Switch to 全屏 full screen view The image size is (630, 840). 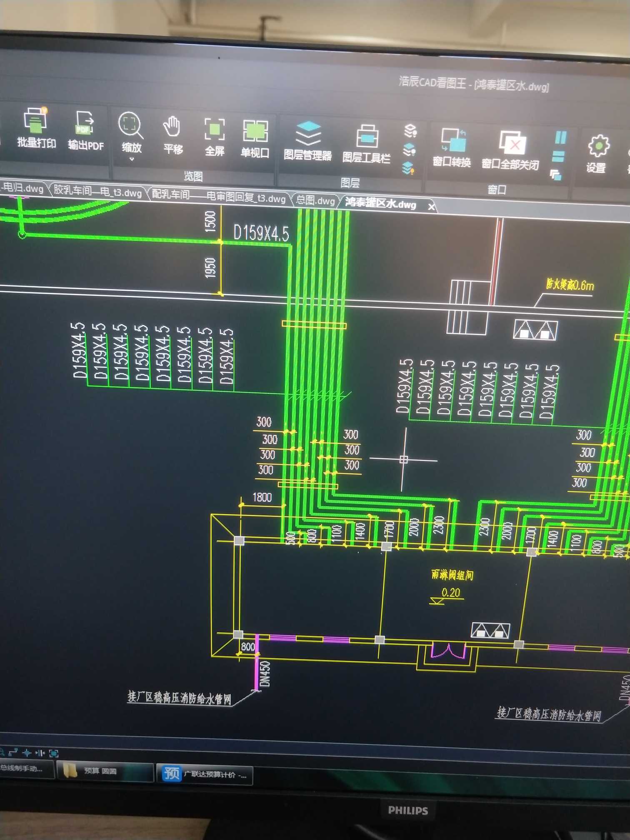point(215,136)
